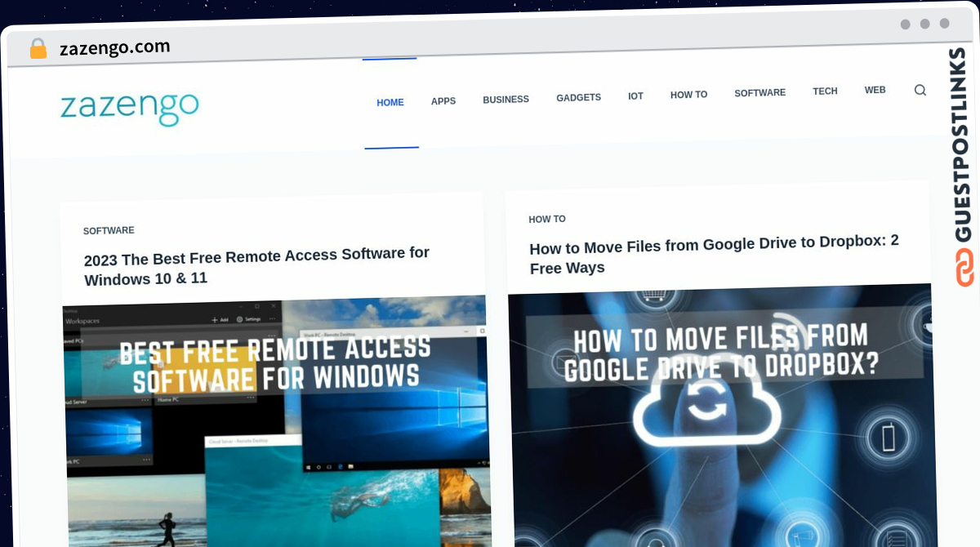Click the Google Drive to Dropbox featured image
980x547 pixels.
pyautogui.click(x=722, y=415)
